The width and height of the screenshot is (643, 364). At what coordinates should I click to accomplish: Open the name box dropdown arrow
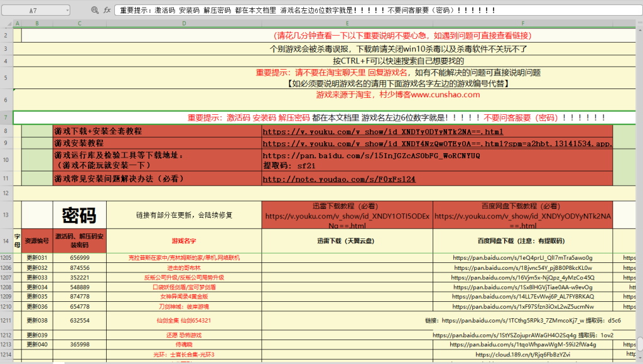point(67,10)
